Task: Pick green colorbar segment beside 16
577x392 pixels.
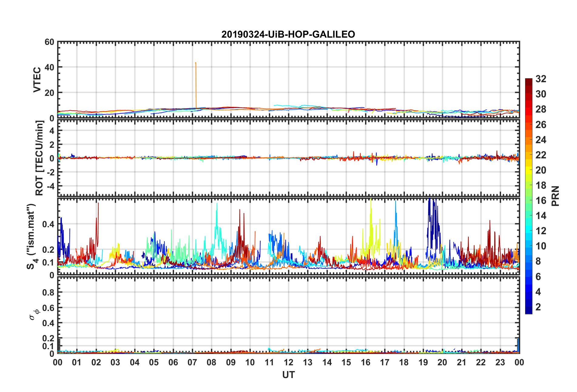Action: point(528,201)
